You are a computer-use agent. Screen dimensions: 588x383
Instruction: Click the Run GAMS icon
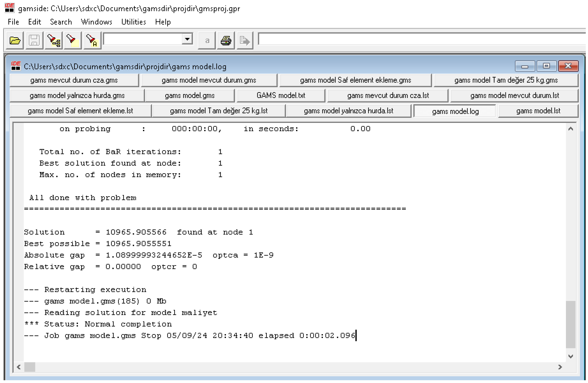(x=245, y=40)
